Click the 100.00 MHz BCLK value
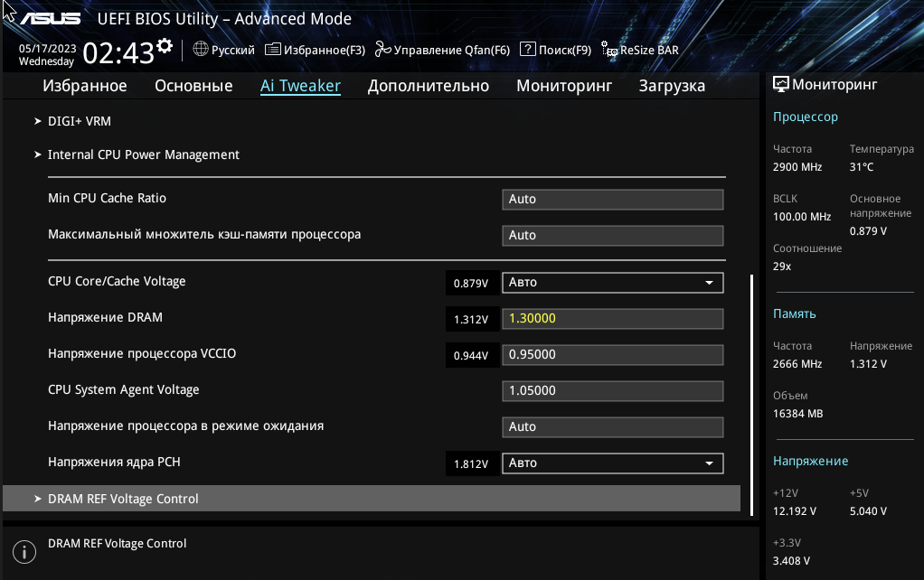Viewport: 924px width, 580px height. click(802, 217)
